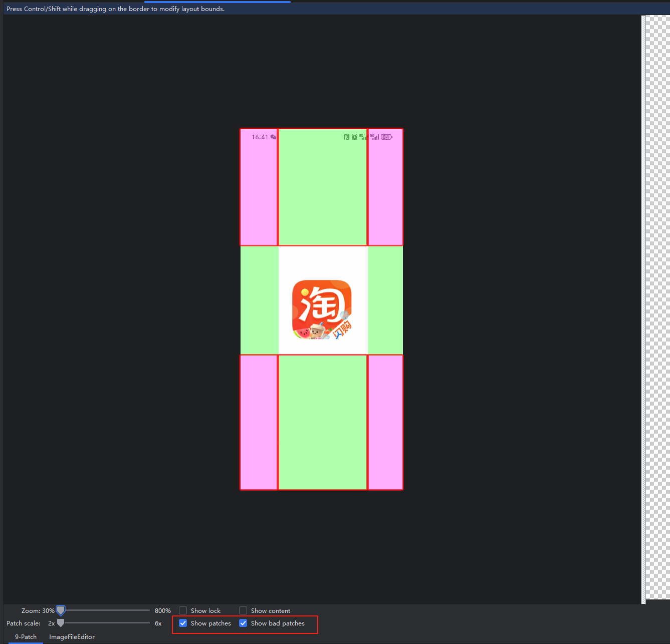Image resolution: width=670 pixels, height=644 pixels.
Task: Click the Zoom slider handle
Action: pyautogui.click(x=61, y=610)
